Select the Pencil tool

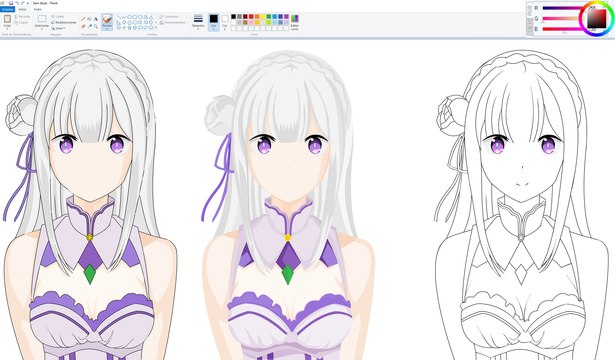pos(83,18)
